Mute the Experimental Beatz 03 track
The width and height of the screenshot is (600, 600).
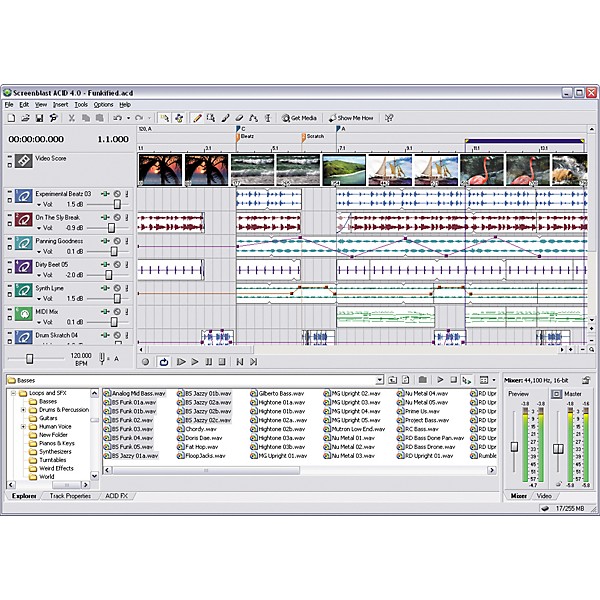point(117,194)
